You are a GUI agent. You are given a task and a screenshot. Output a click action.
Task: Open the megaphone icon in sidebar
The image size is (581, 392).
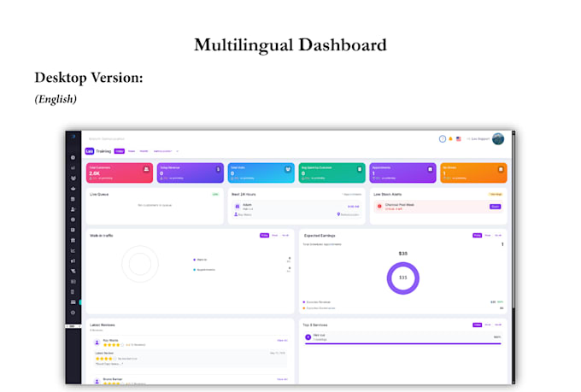(x=73, y=260)
